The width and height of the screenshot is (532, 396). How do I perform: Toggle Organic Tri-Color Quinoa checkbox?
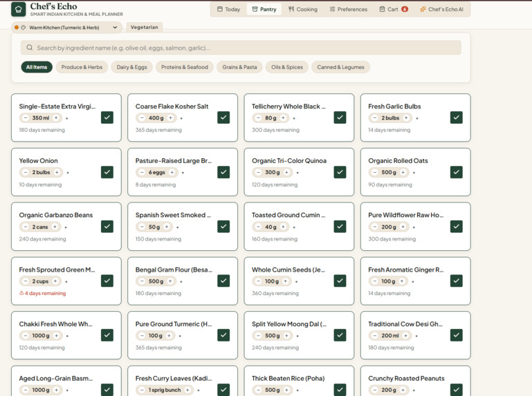pyautogui.click(x=340, y=172)
